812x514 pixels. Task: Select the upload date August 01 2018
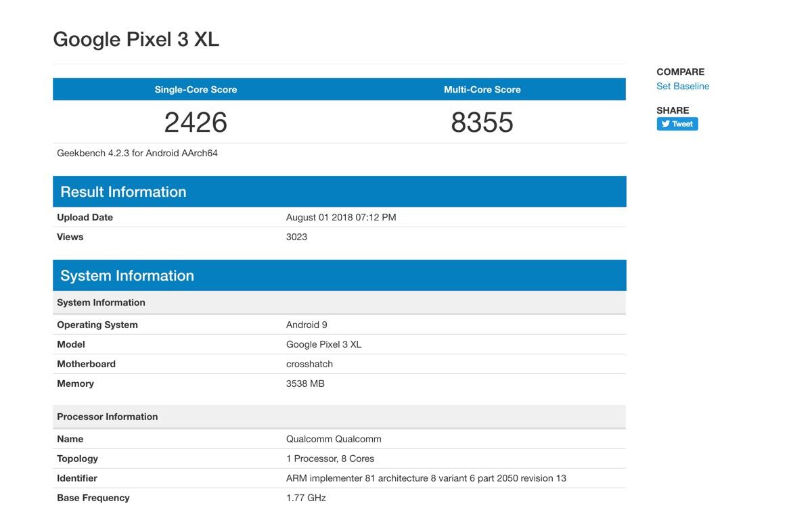pyautogui.click(x=341, y=217)
